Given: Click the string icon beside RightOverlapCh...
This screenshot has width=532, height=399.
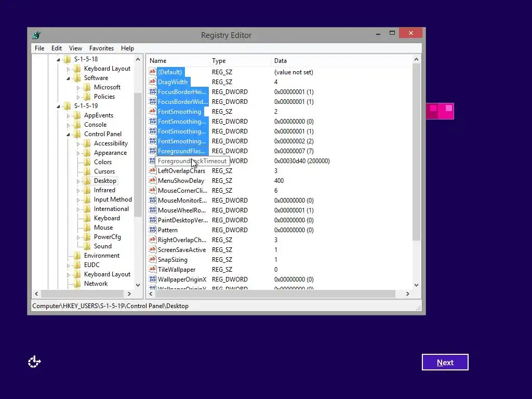Looking at the screenshot, I should tap(153, 239).
